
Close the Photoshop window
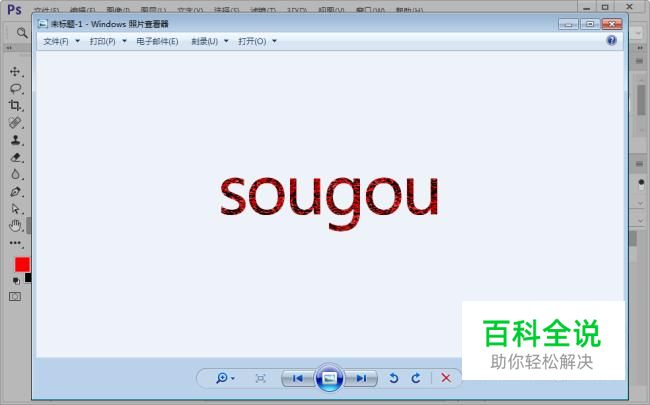click(629, 7)
